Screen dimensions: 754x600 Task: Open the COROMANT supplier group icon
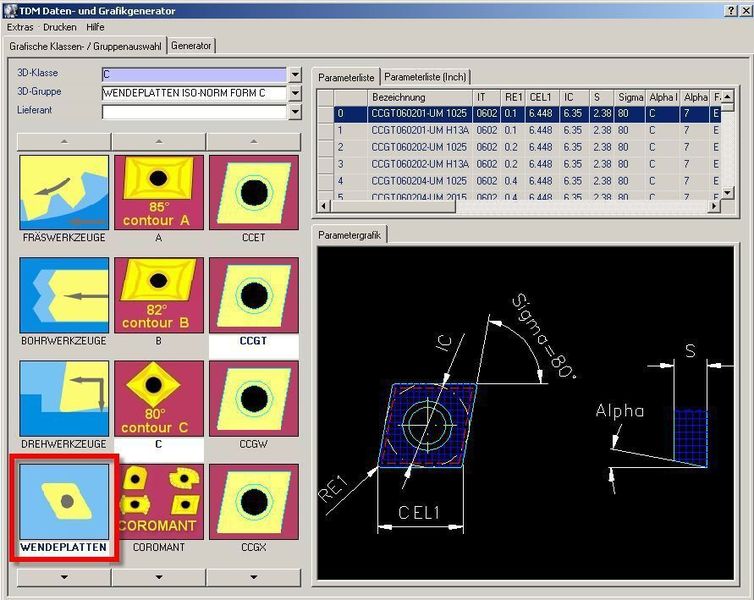tap(158, 502)
